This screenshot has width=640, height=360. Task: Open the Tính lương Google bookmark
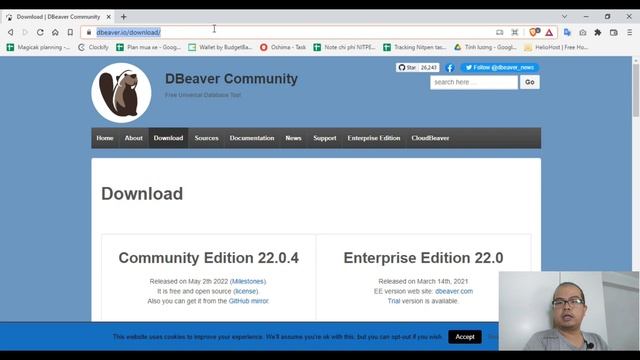point(486,47)
